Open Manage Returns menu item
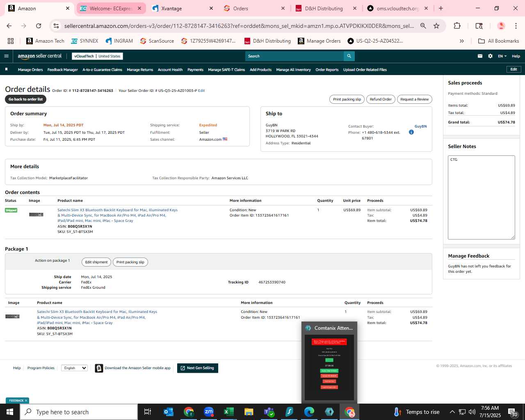Screen dimensions: 525x420 coord(140,70)
